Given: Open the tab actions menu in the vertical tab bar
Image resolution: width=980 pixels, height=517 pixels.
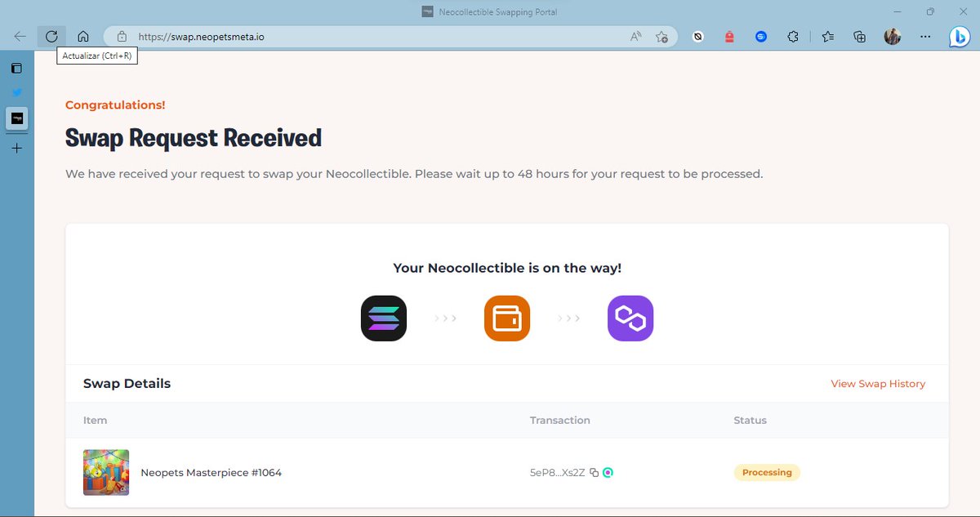Looking at the screenshot, I should pos(16,68).
